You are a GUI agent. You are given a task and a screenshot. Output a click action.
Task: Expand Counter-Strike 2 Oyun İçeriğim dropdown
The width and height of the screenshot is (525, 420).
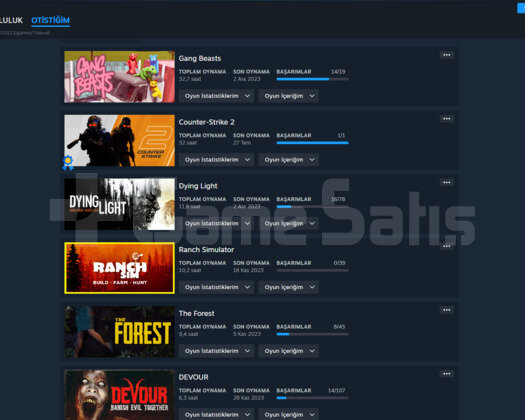point(289,160)
